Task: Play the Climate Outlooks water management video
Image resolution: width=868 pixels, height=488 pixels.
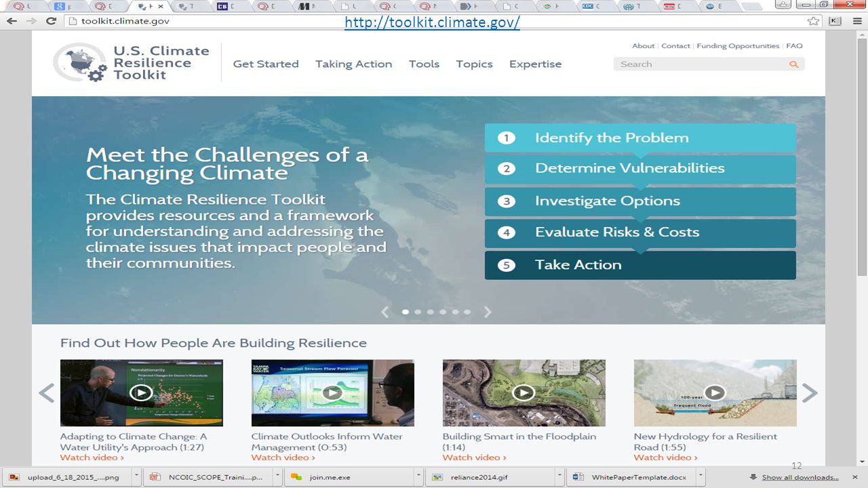Action: pyautogui.click(x=332, y=392)
